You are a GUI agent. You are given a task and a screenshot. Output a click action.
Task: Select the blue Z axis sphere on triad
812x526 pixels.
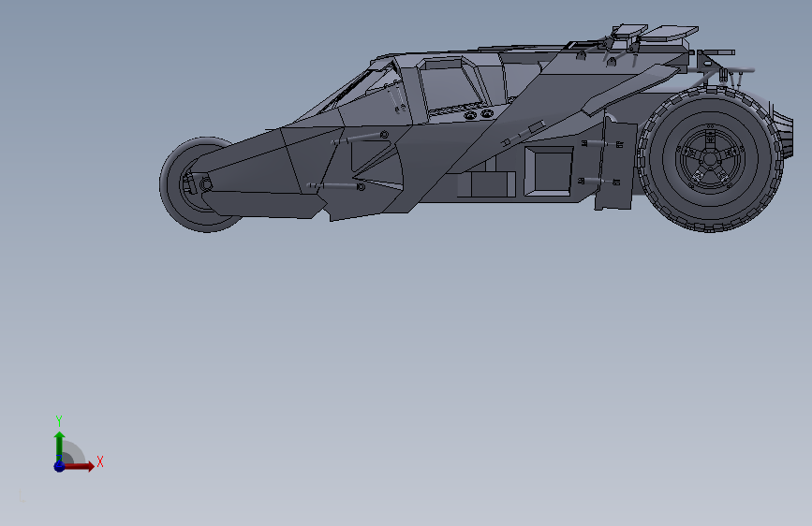coord(59,466)
